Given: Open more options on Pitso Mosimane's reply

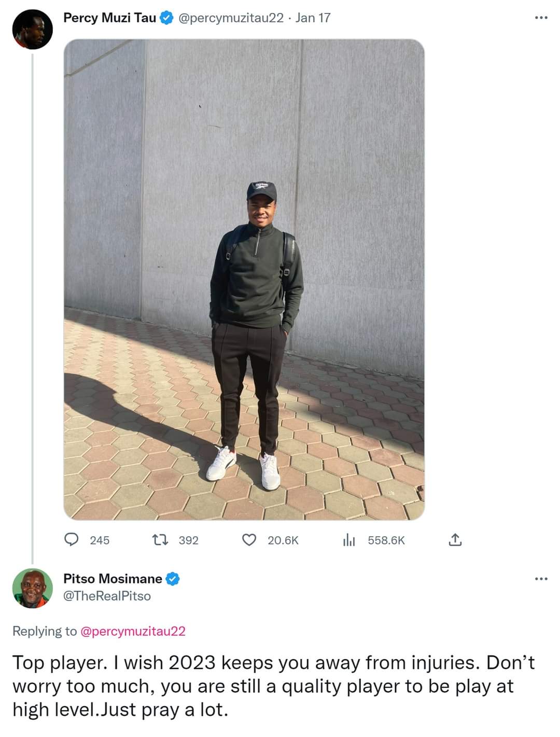Looking at the screenshot, I should coord(541,579).
